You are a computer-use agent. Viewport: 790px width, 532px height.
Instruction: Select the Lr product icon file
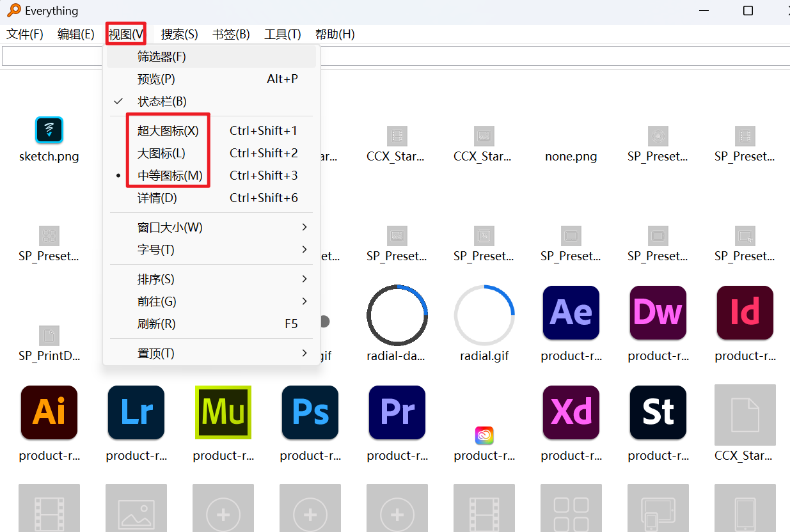coord(136,412)
